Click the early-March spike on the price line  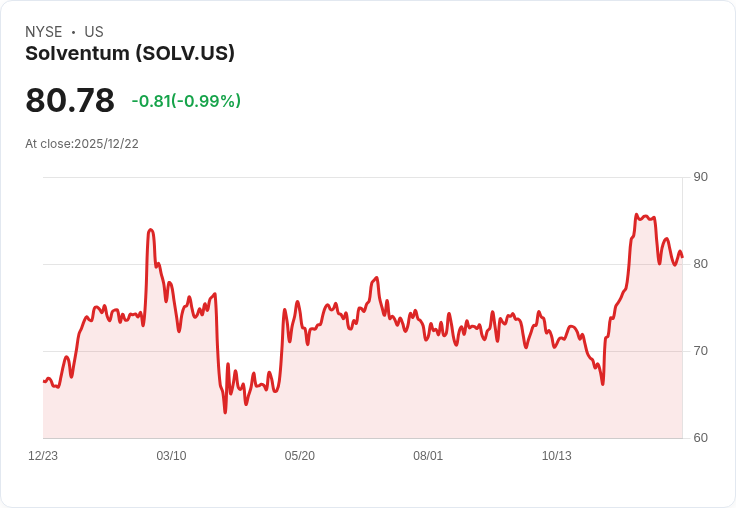tap(150, 230)
